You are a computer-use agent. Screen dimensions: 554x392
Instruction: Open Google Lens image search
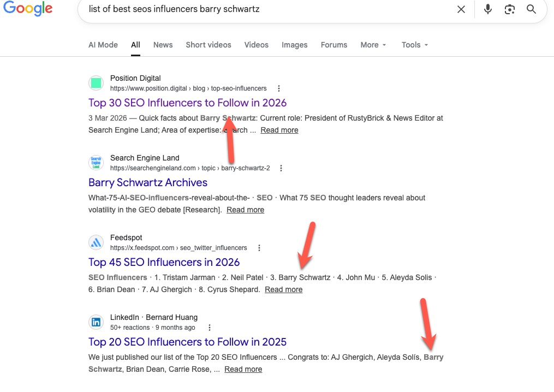(x=509, y=9)
